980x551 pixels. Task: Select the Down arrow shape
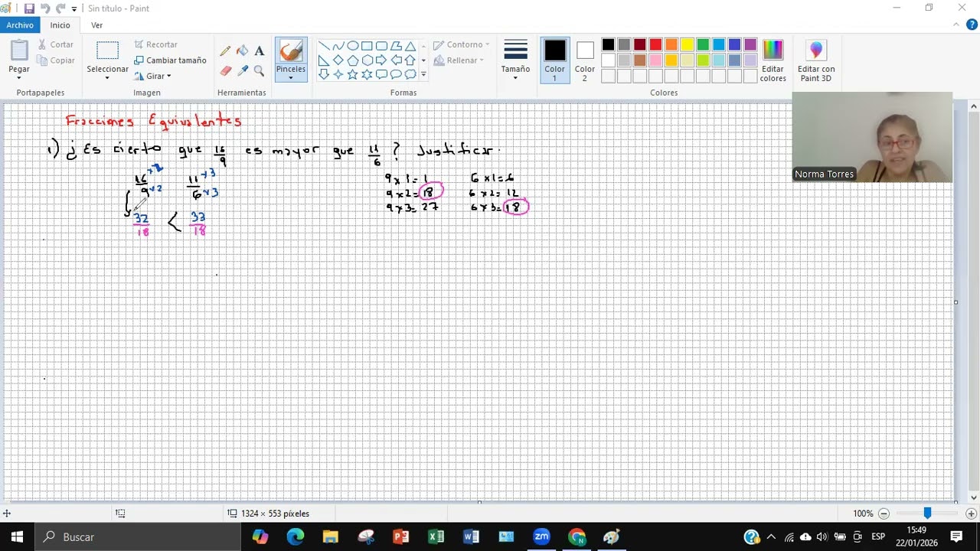[x=323, y=74]
